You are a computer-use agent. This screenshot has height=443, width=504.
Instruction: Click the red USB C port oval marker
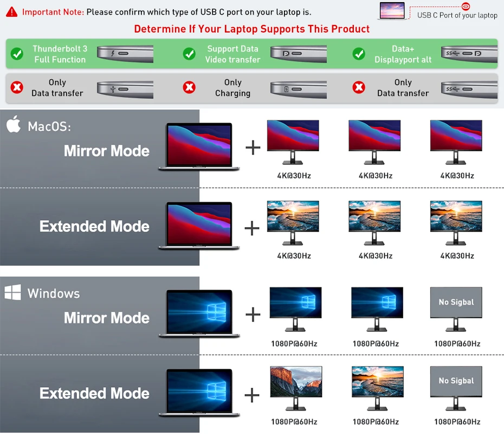[466, 6]
